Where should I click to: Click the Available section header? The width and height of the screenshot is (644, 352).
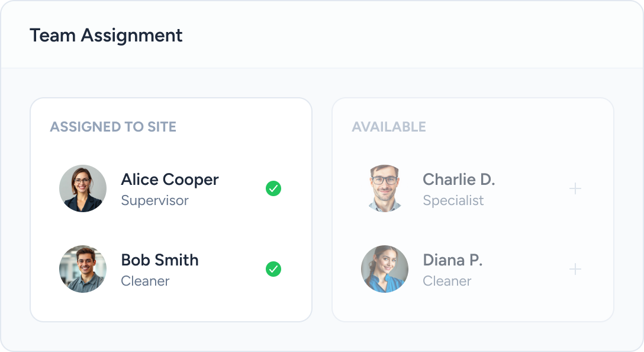pos(388,127)
